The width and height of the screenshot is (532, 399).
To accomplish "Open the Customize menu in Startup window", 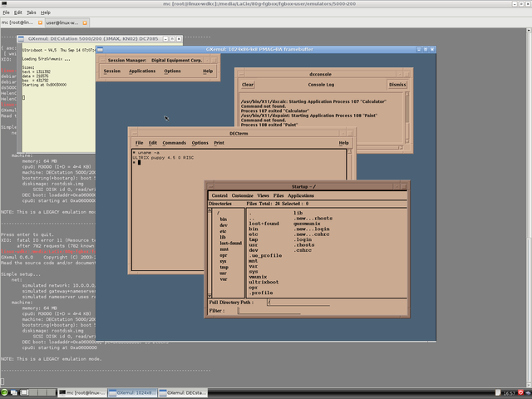I will [243, 195].
